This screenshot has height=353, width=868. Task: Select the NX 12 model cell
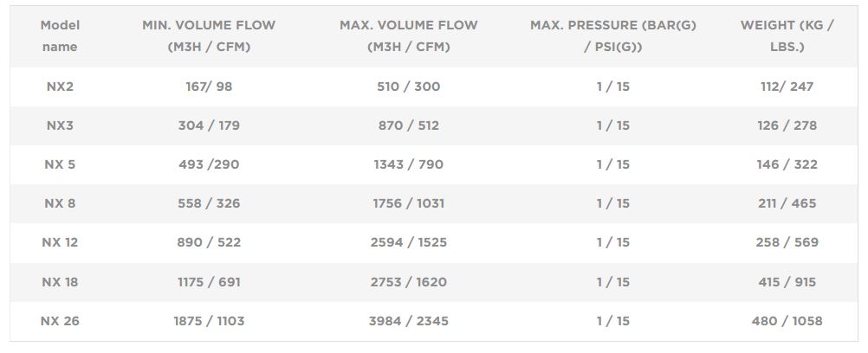click(x=60, y=242)
